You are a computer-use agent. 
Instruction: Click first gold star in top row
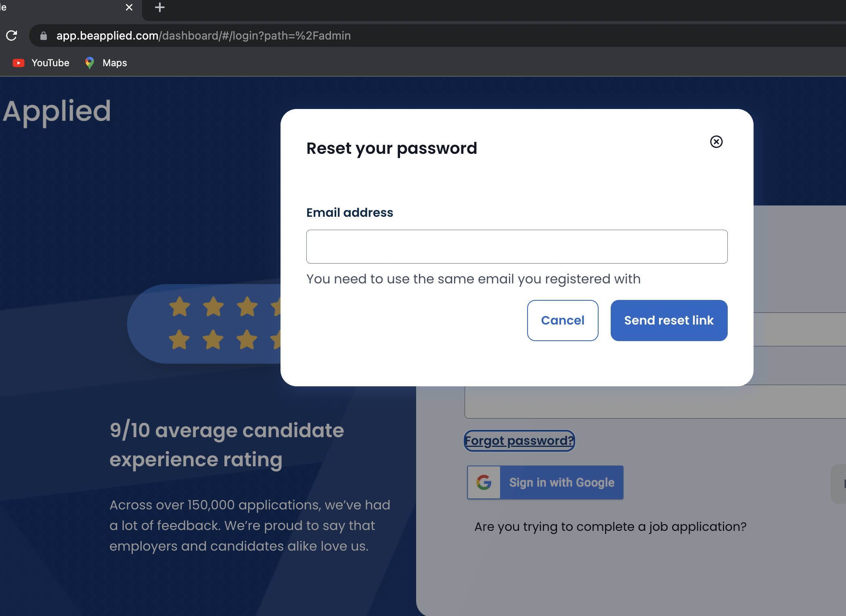[x=179, y=306]
